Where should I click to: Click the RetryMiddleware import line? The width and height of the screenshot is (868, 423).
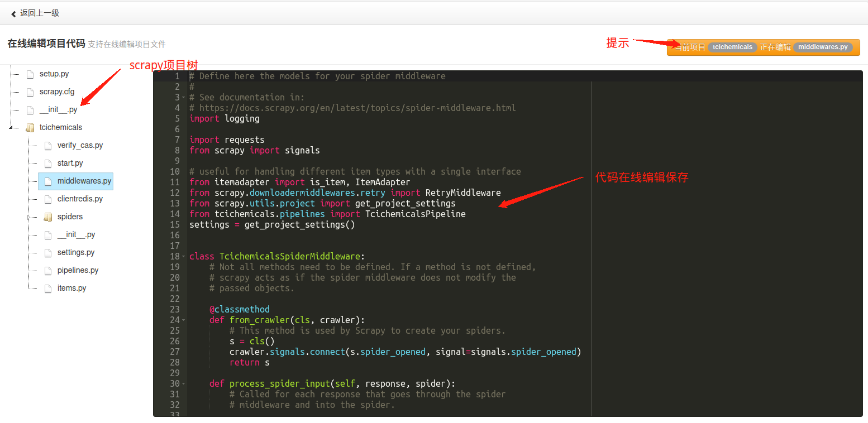[x=345, y=193]
